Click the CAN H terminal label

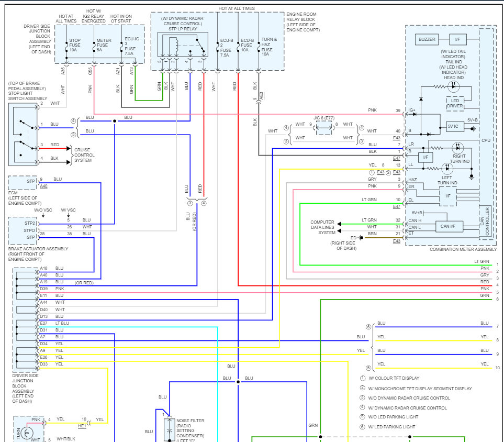[415, 220]
